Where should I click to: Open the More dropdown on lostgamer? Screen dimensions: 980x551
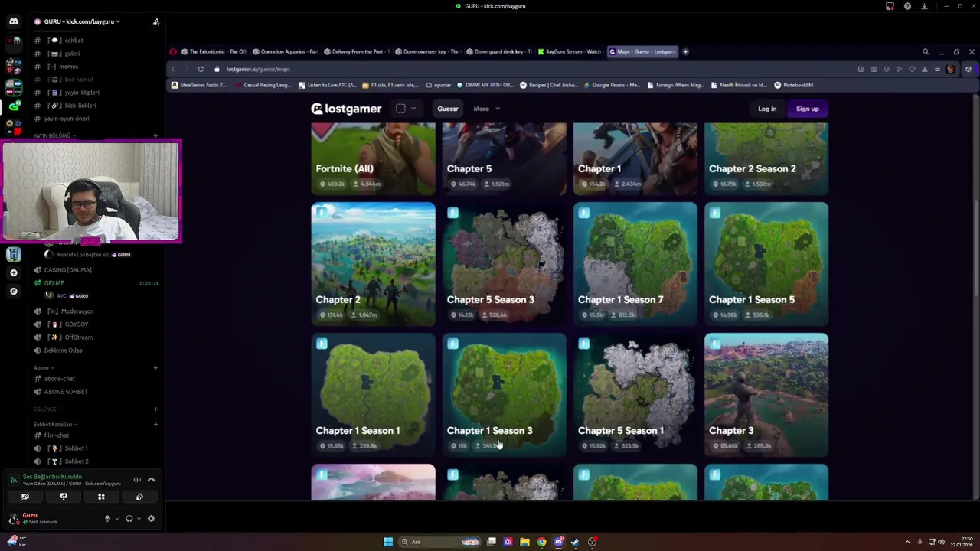tap(486, 109)
